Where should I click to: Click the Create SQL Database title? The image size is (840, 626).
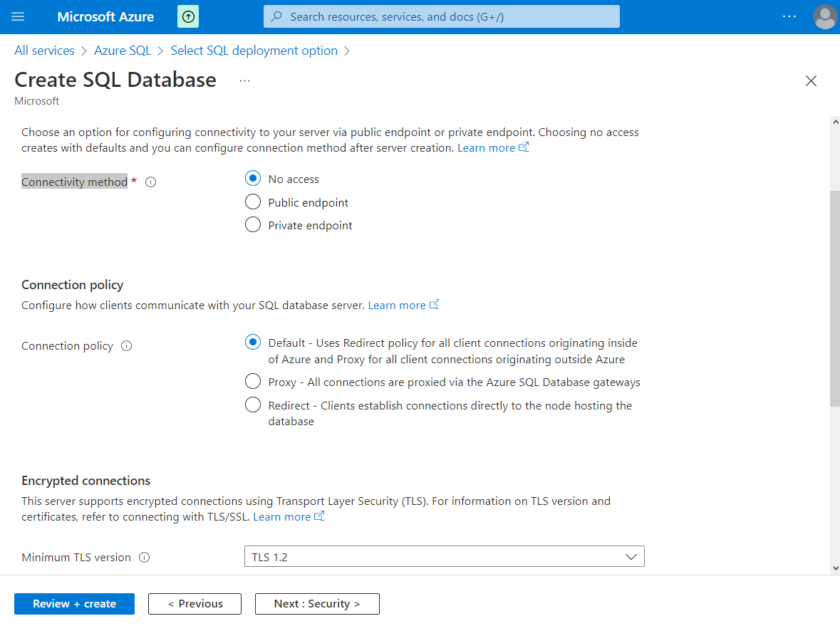pyautogui.click(x=115, y=80)
